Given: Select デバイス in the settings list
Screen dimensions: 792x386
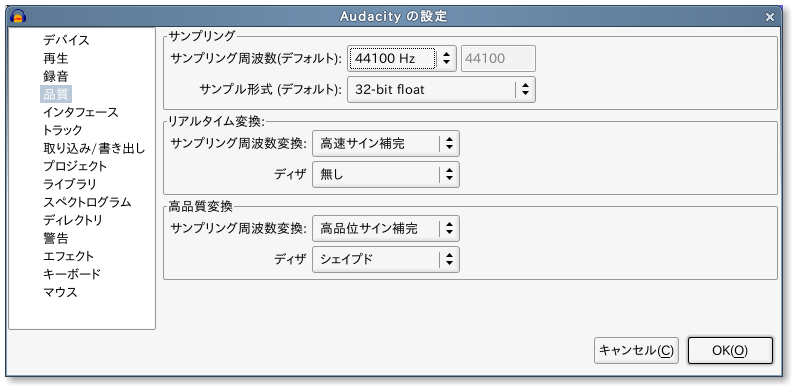Looking at the screenshot, I should pyautogui.click(x=66, y=40).
